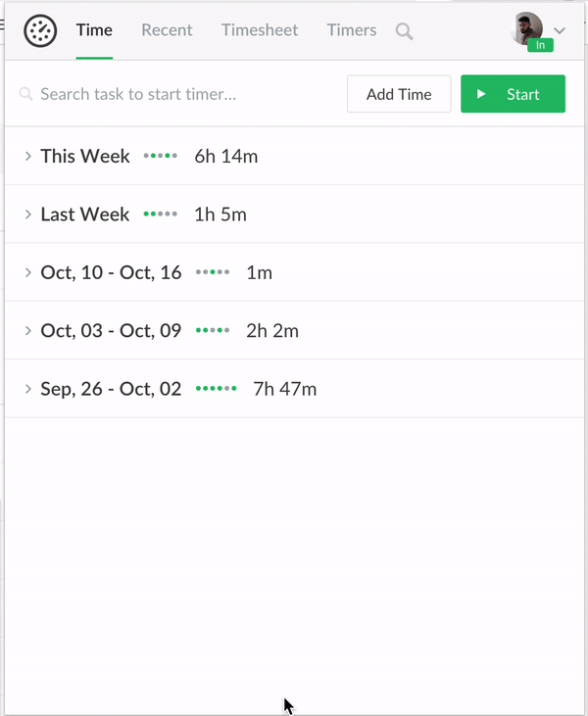
Task: Open the profile dropdown arrow
Action: [x=560, y=30]
